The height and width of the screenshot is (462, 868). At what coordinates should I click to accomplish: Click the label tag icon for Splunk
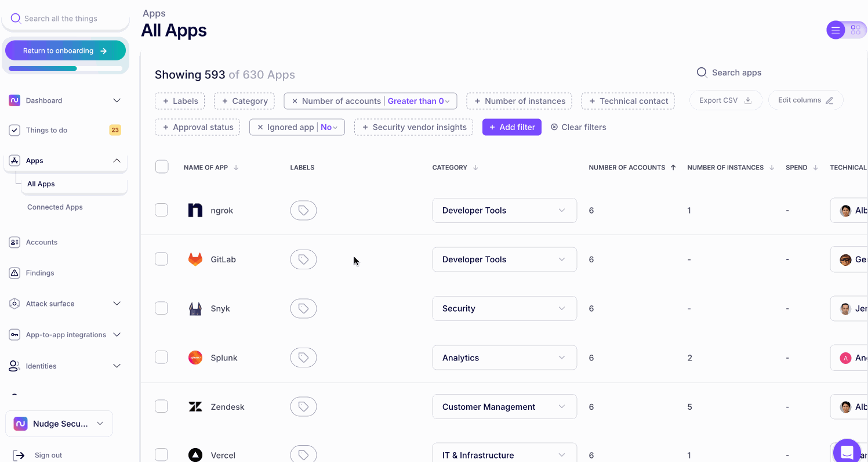pos(303,358)
